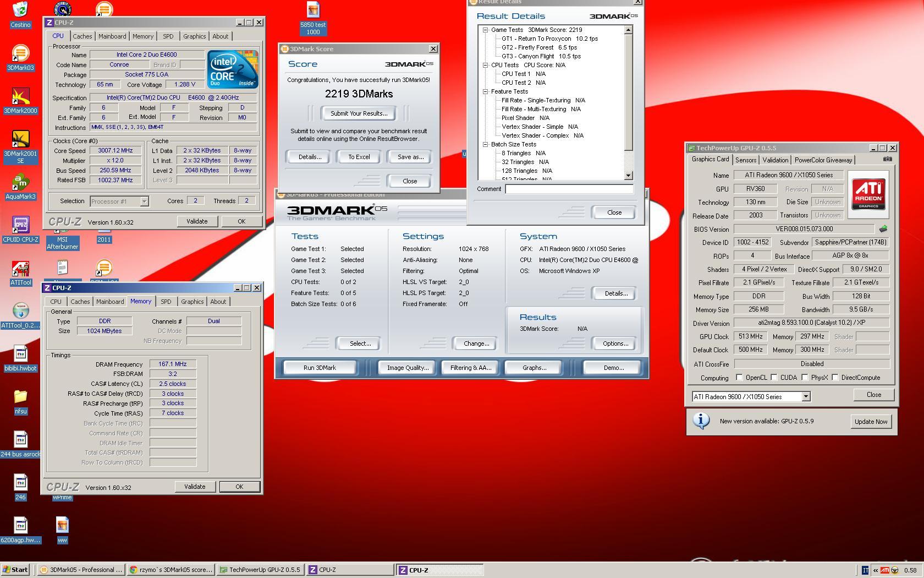The height and width of the screenshot is (578, 924).
Task: Click the GPU-Z screenshot camera icon
Action: (x=887, y=159)
